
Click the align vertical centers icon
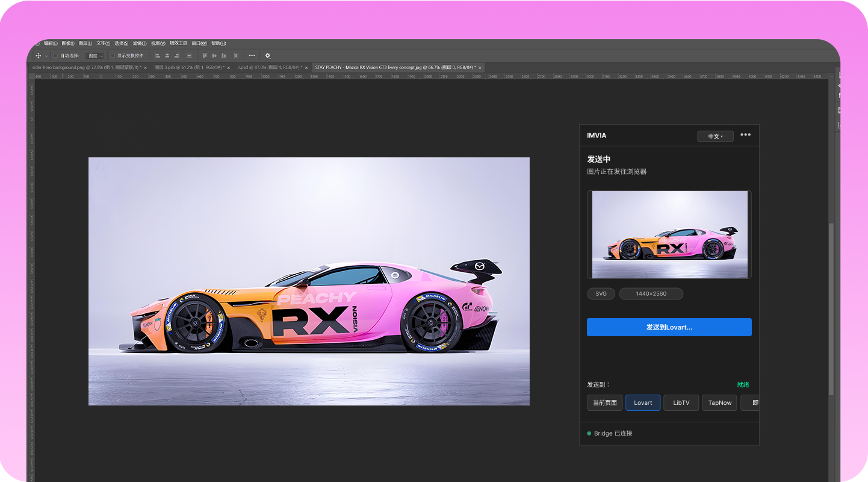(x=214, y=55)
